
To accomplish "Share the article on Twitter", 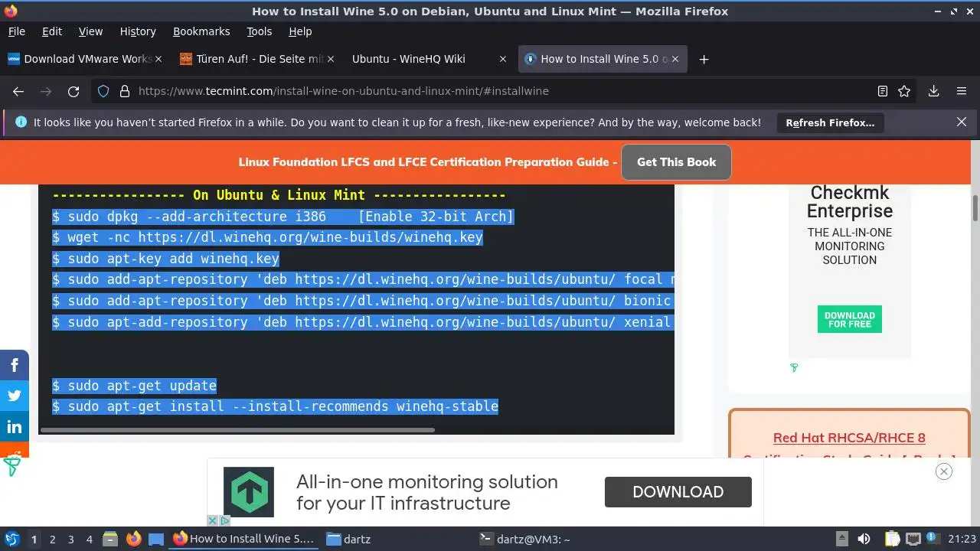I will coord(14,396).
